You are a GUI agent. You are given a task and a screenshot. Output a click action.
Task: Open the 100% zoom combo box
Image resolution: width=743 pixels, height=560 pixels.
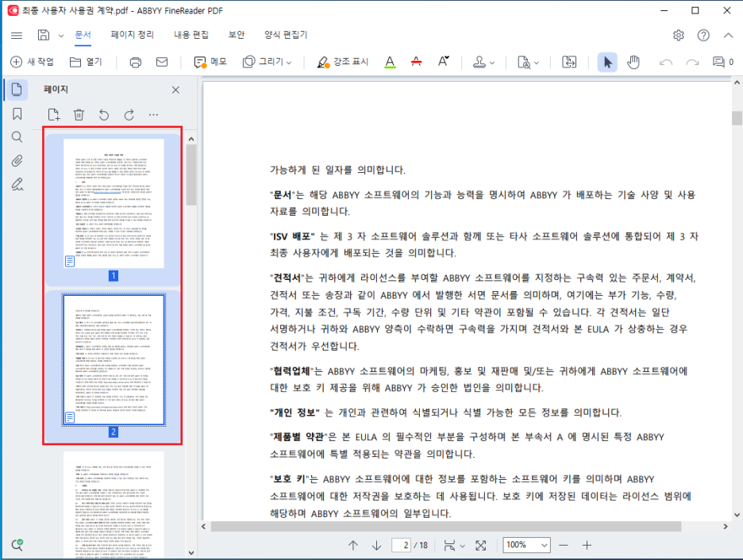click(526, 545)
